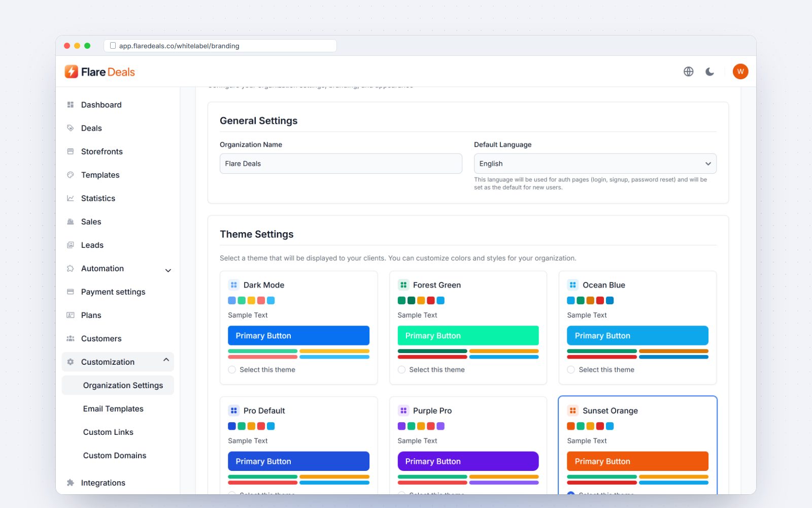Toggle dark mode moon icon
The width and height of the screenshot is (812, 508).
710,72
